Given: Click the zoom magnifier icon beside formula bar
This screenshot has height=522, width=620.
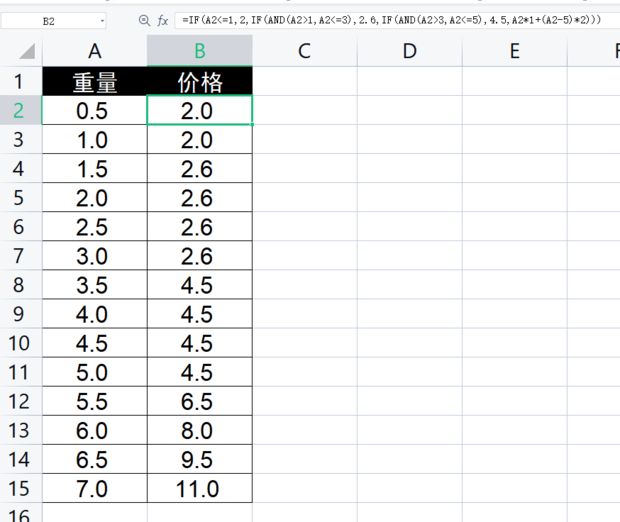Looking at the screenshot, I should (x=144, y=20).
